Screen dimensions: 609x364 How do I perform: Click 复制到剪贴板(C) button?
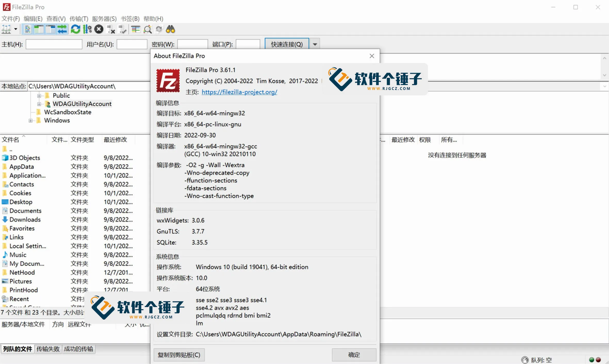click(179, 355)
